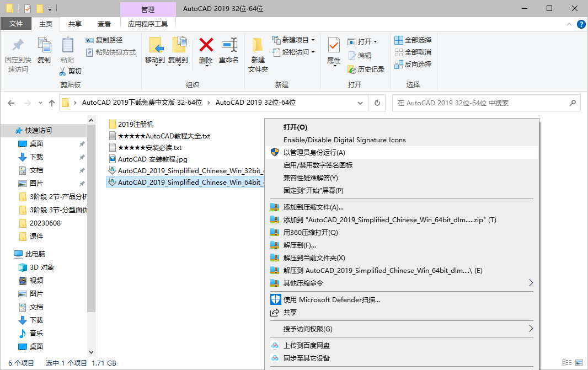Switch to the 查看 (View) ribbon tab
Viewport: 588px width, 370px height.
[105, 24]
